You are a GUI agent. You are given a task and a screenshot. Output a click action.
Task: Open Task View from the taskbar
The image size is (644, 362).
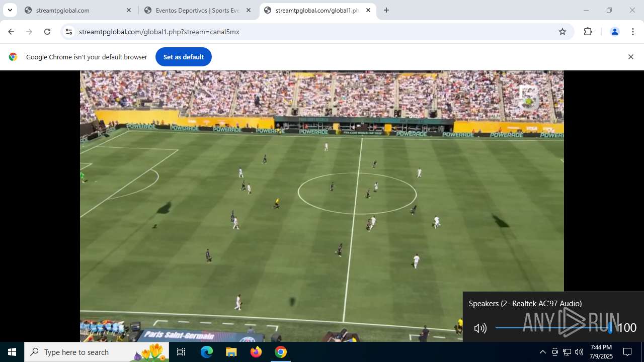click(x=181, y=352)
